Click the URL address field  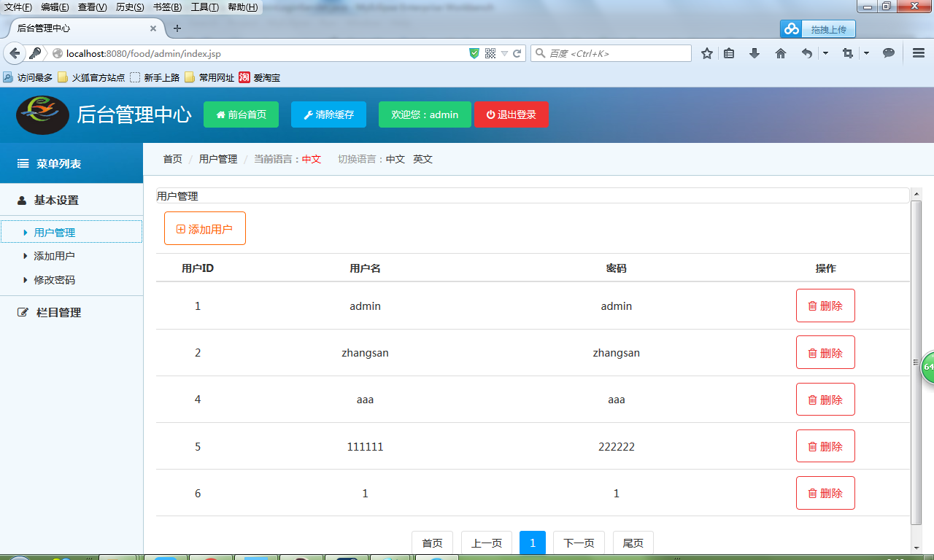tap(263, 53)
